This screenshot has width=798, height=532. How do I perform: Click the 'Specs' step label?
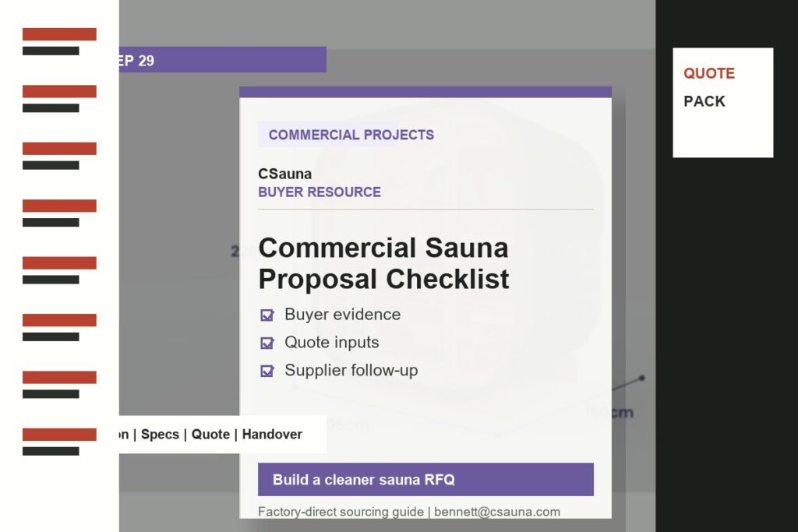pyautogui.click(x=160, y=435)
